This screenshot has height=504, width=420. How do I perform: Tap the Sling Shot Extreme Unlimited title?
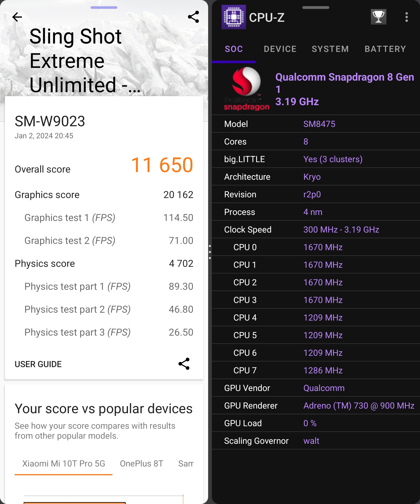coord(85,60)
